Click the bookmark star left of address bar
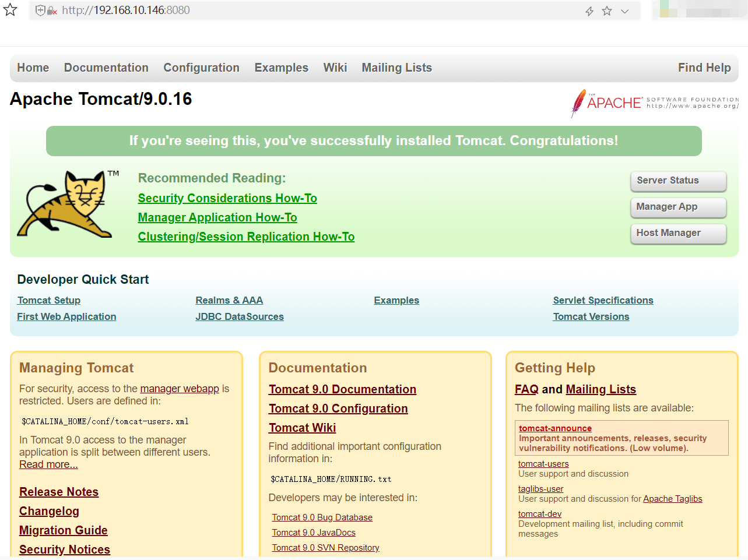The height and width of the screenshot is (560, 748). pos(10,9)
